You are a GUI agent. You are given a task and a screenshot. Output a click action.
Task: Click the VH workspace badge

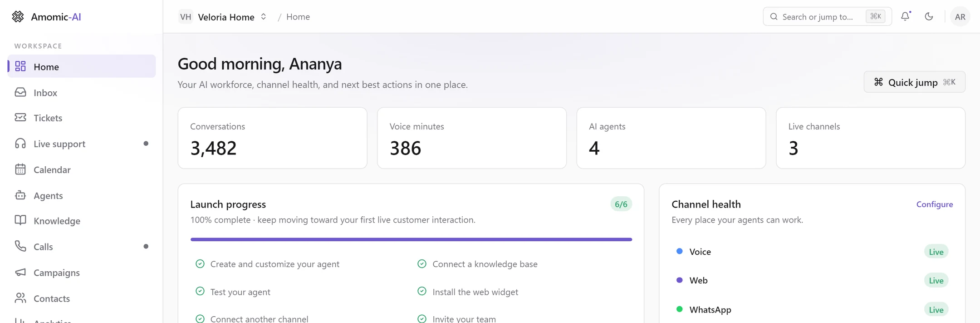(186, 17)
